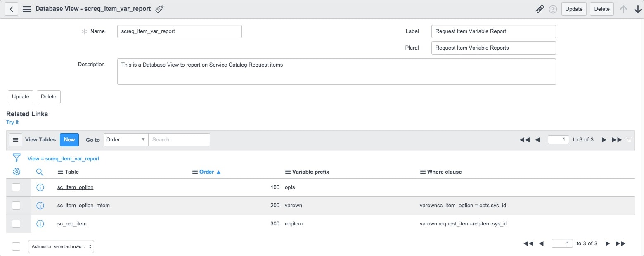644x256 pixels.
Task: Toggle the select-all checkbox at the bottom
Action: tap(17, 246)
